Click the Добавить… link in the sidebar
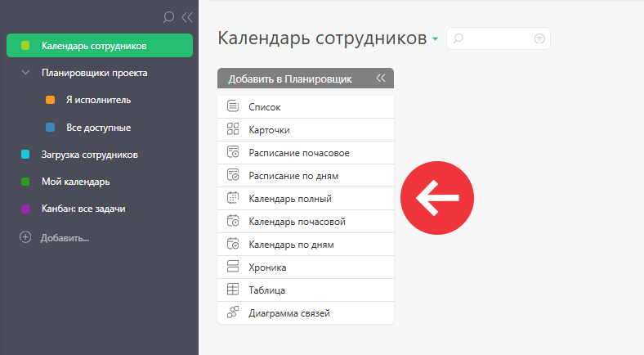Image resolution: width=644 pixels, height=355 pixels. pos(65,238)
